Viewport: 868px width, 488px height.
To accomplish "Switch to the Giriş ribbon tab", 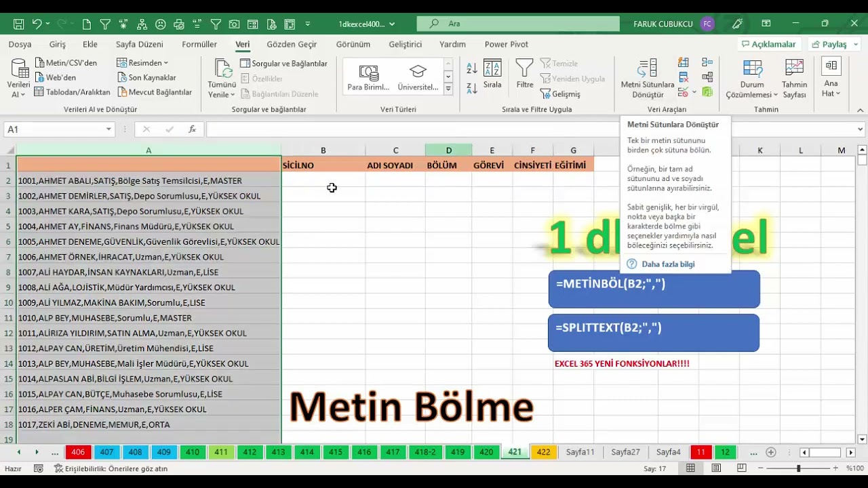I will 58,44.
